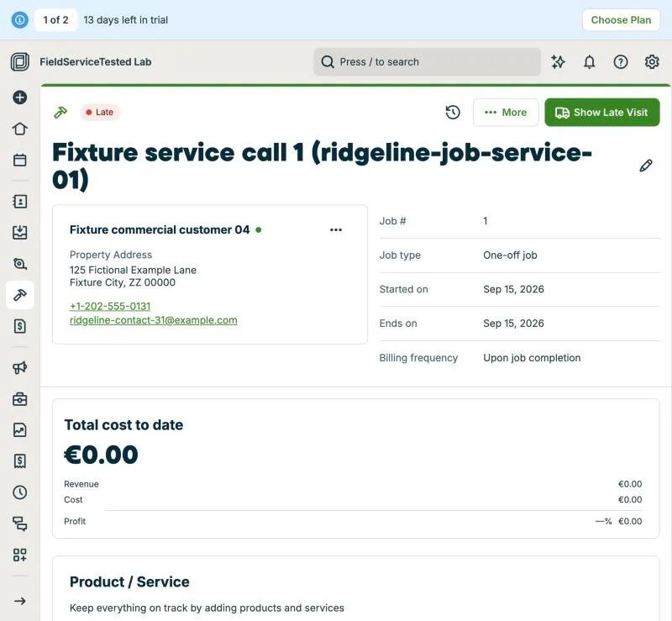Open Invoices dollar document icon
Screen dimensions: 672x621
(19, 326)
